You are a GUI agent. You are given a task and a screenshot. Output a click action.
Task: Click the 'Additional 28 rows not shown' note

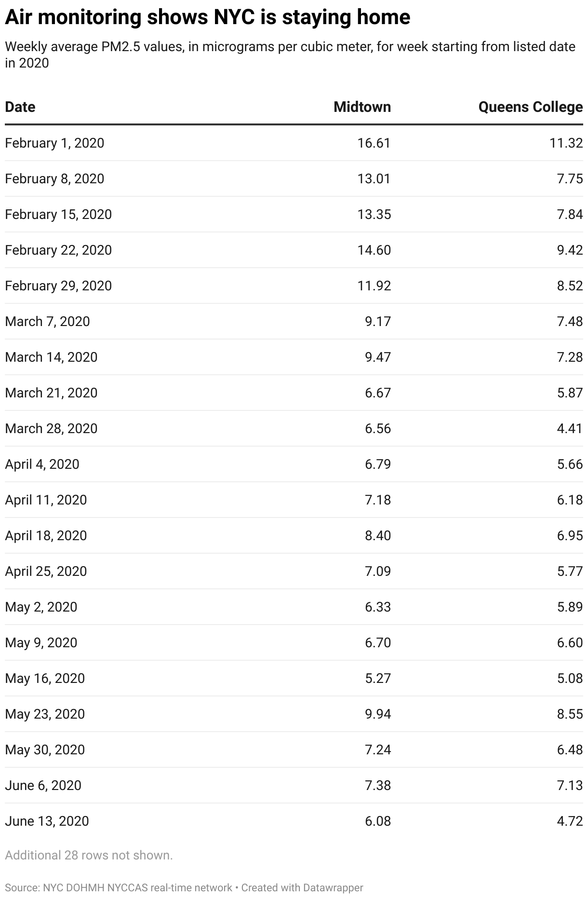pyautogui.click(x=89, y=855)
